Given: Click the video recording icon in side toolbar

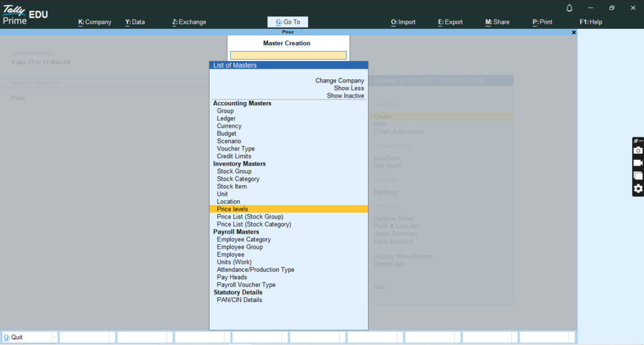Looking at the screenshot, I should pos(638,163).
